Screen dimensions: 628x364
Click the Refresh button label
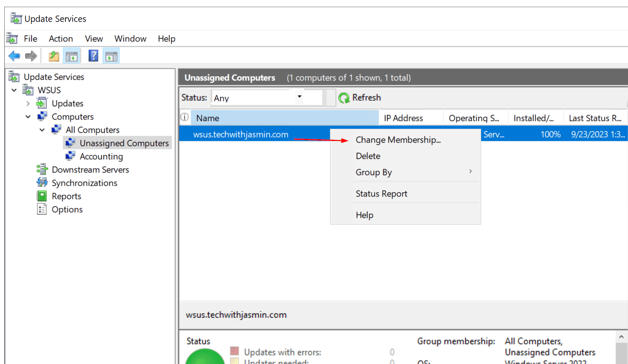[366, 98]
